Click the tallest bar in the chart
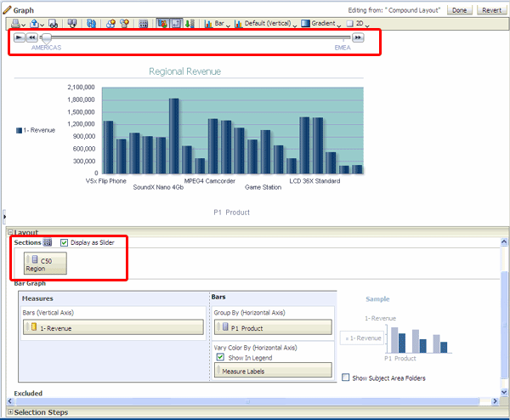The image size is (510, 420). point(173,136)
